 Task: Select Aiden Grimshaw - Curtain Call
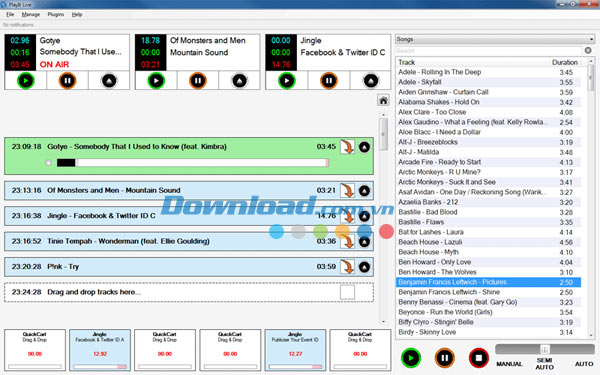[x=488, y=92]
